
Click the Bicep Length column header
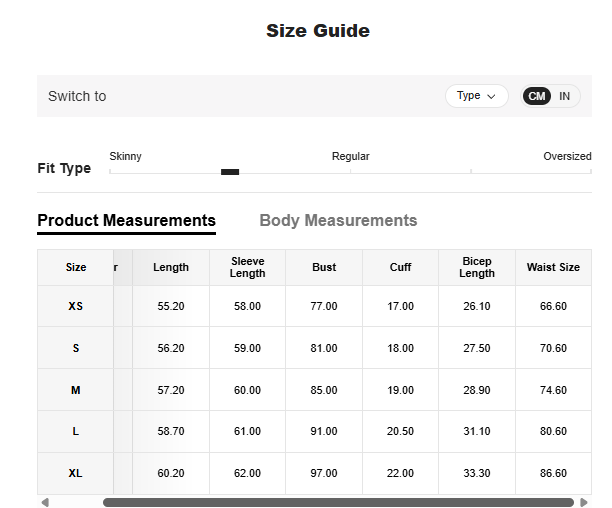(477, 267)
